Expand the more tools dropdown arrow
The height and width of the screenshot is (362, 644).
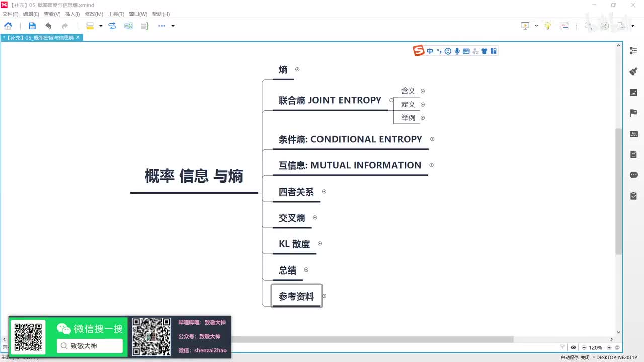(173, 26)
